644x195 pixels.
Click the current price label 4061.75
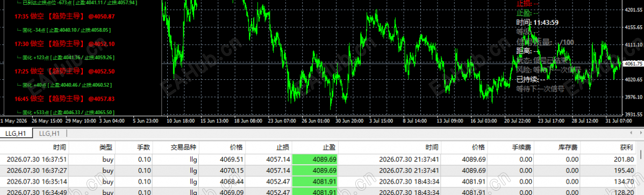(633, 64)
